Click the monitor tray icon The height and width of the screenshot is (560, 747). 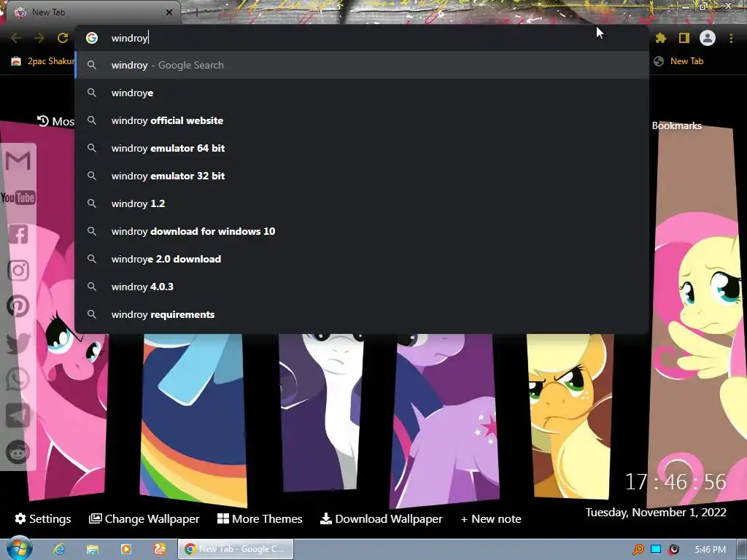(656, 549)
